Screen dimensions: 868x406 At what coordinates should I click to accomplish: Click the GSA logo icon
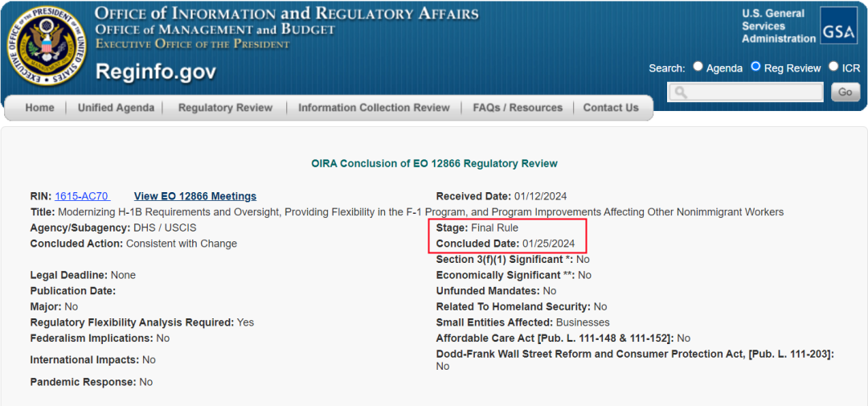point(838,26)
